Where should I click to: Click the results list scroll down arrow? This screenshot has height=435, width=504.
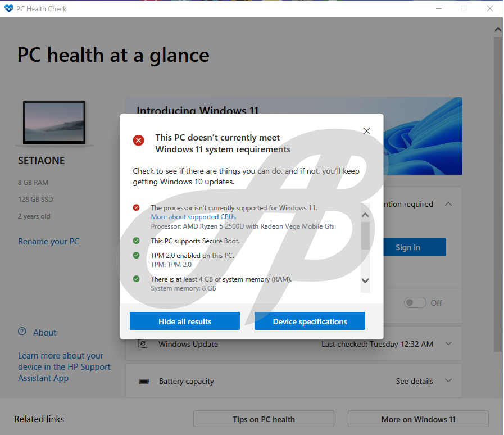click(365, 280)
